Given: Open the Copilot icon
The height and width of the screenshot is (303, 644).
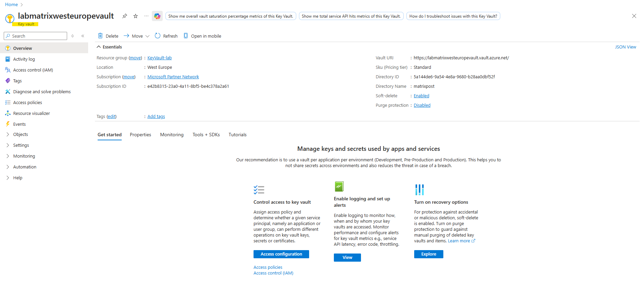Looking at the screenshot, I should pos(157,16).
